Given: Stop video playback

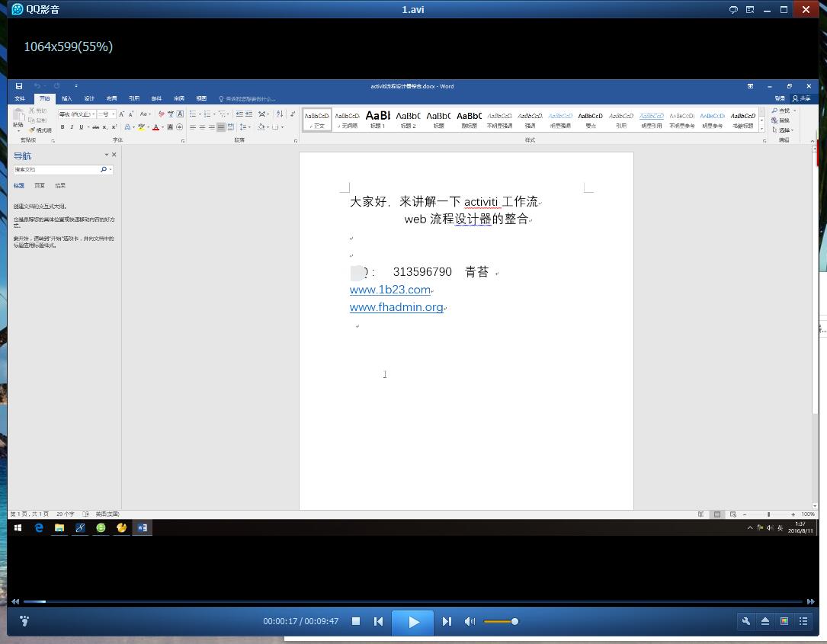Looking at the screenshot, I should click(356, 622).
